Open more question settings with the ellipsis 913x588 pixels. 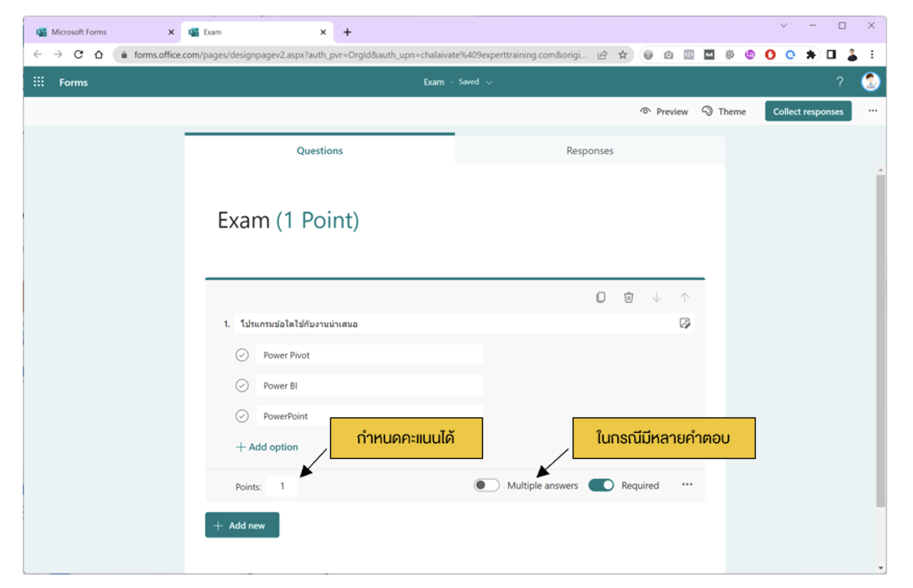687,485
